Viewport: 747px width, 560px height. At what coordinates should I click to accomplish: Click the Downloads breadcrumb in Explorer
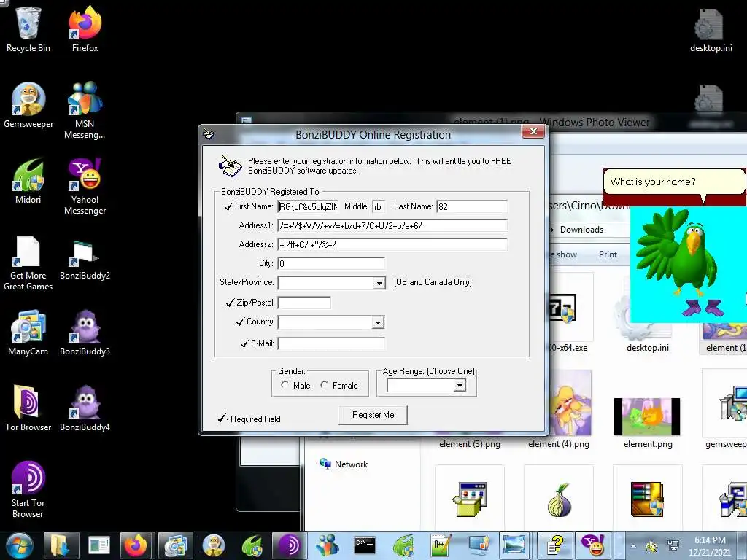[581, 230]
